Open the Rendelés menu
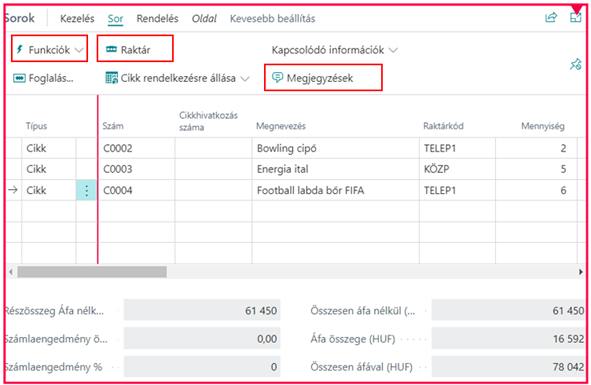The width and height of the screenshot is (591, 385). [158, 18]
